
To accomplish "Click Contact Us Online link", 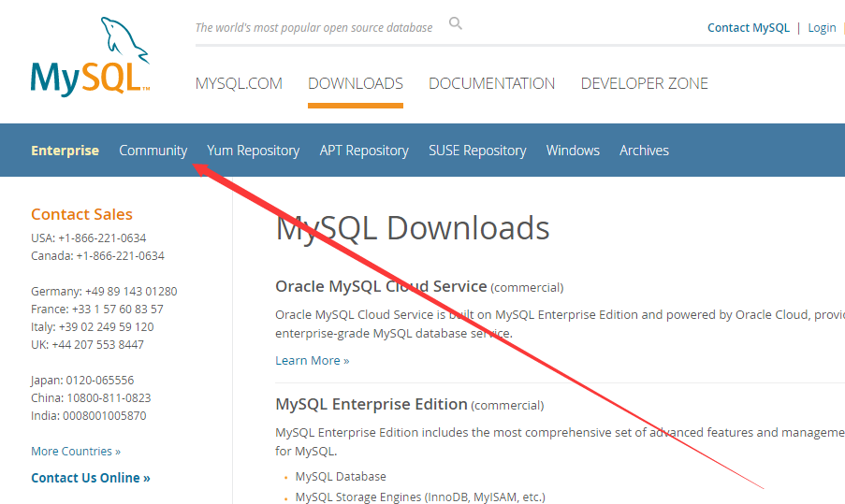I will [x=91, y=478].
